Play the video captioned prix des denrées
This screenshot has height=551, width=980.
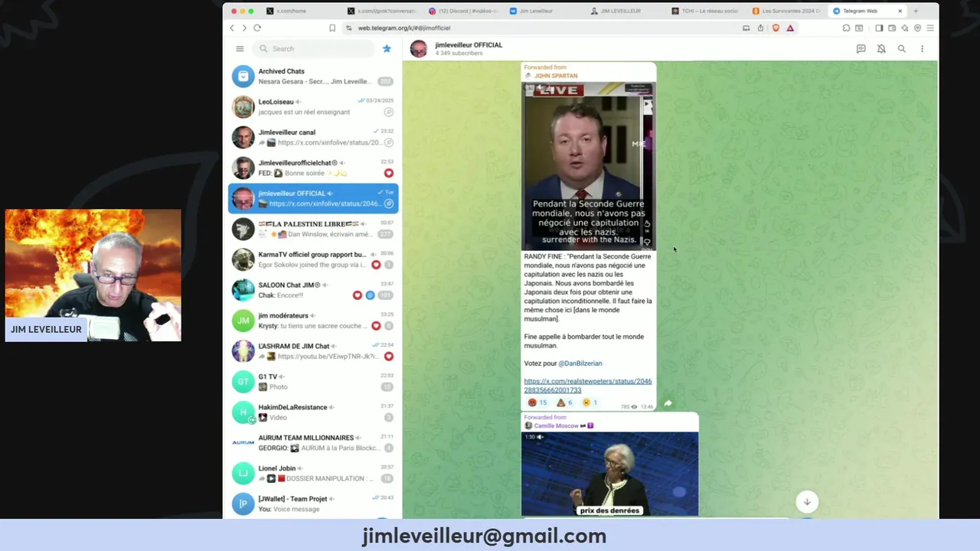[x=609, y=474]
